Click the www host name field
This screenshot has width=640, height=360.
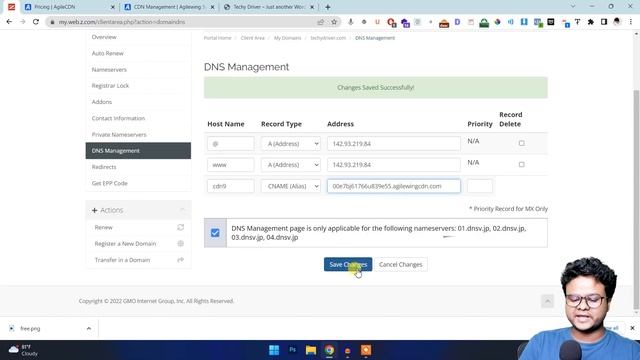(231, 165)
